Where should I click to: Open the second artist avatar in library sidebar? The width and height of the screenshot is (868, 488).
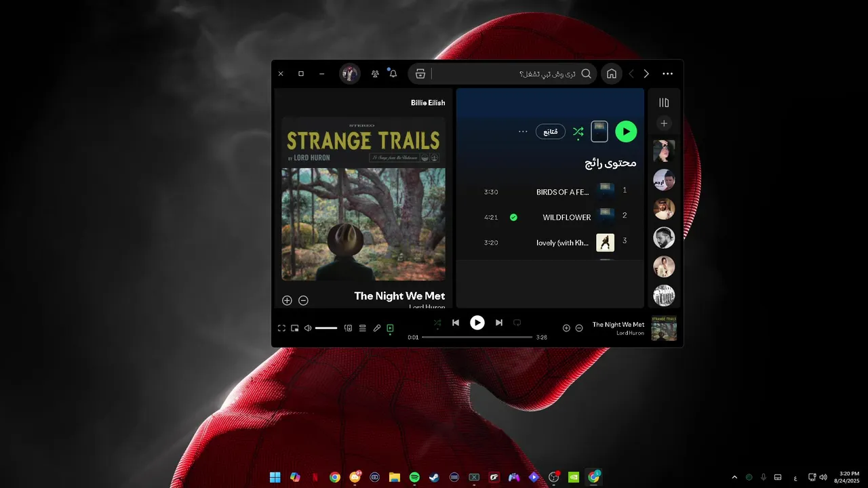click(664, 180)
